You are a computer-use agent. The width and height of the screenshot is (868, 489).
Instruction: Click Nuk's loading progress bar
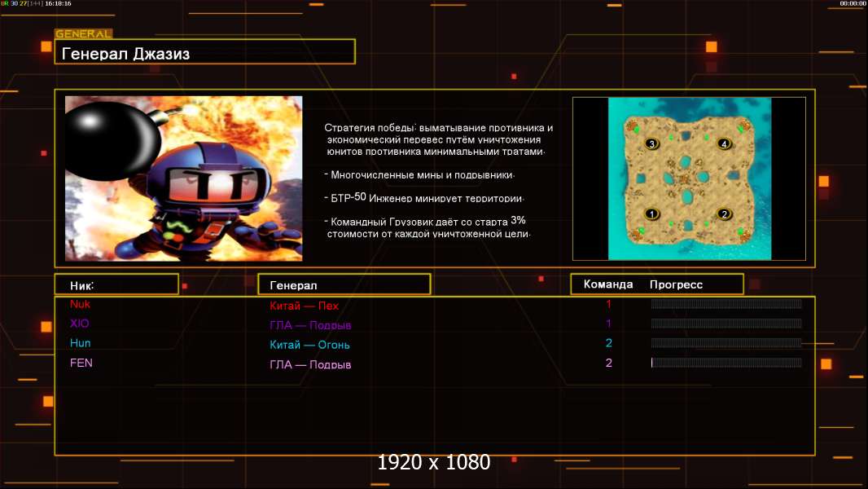click(726, 303)
